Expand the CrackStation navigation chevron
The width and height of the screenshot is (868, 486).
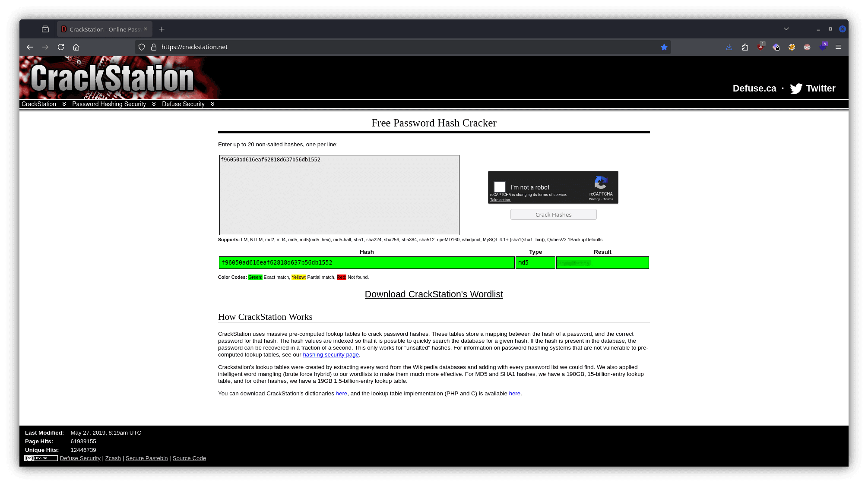click(64, 104)
